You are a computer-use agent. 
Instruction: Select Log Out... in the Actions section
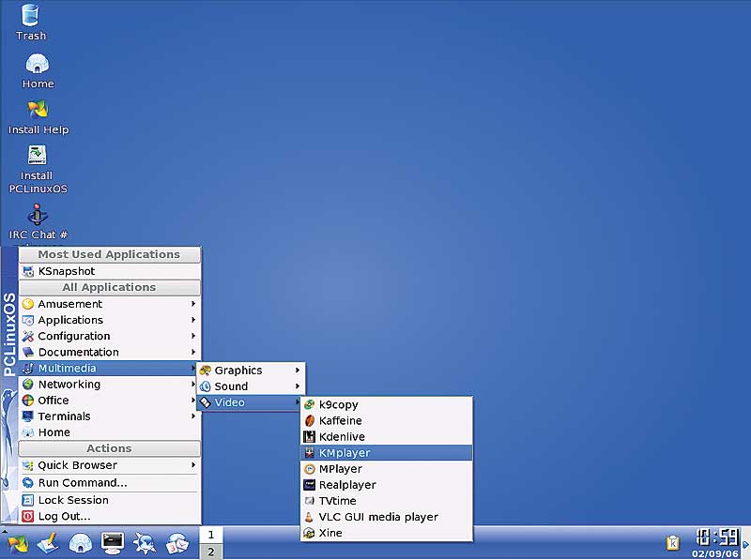point(110,517)
